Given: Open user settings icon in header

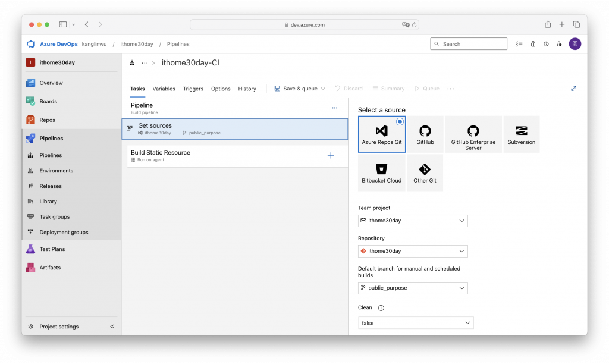Looking at the screenshot, I should click(x=559, y=44).
